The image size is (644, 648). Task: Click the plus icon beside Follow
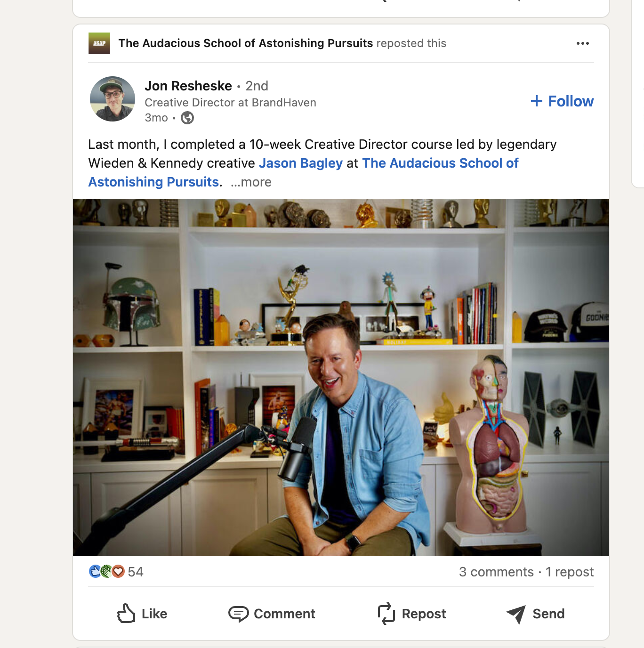pyautogui.click(x=536, y=101)
